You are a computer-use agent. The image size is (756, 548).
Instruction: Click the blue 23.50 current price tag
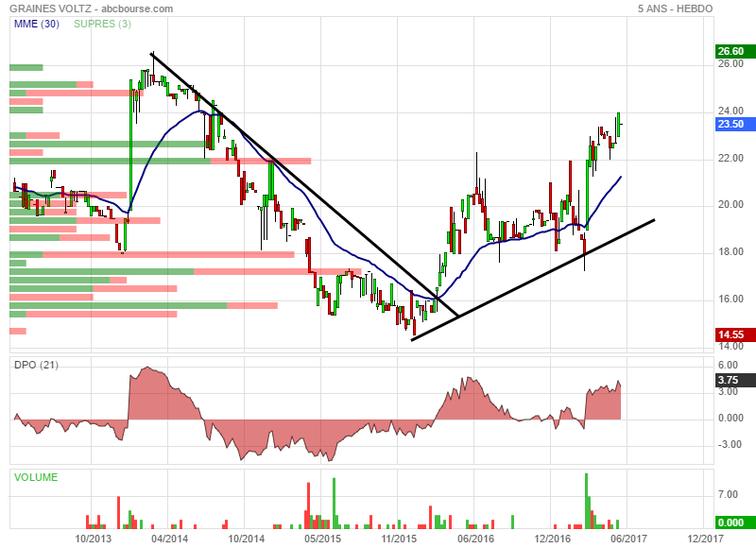[x=735, y=124]
